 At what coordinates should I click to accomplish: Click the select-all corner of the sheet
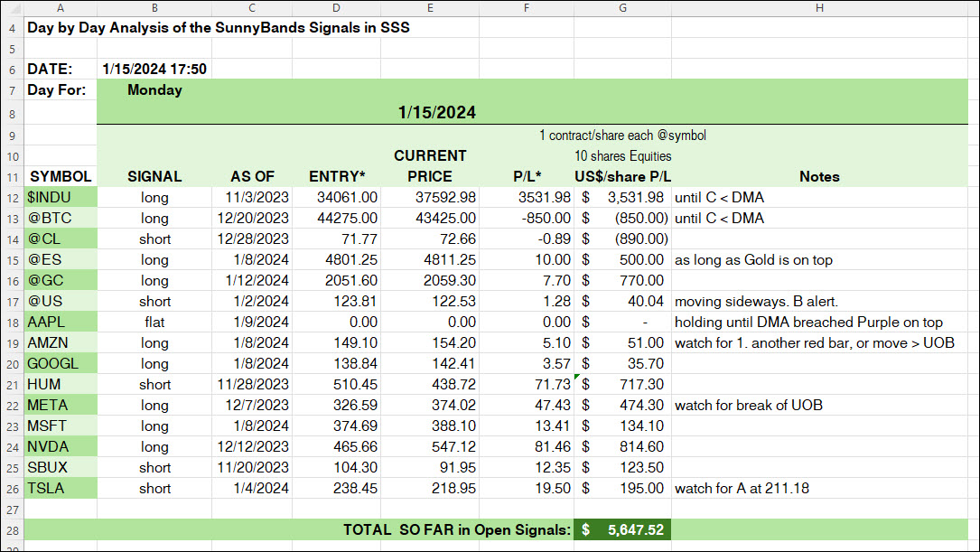12,8
